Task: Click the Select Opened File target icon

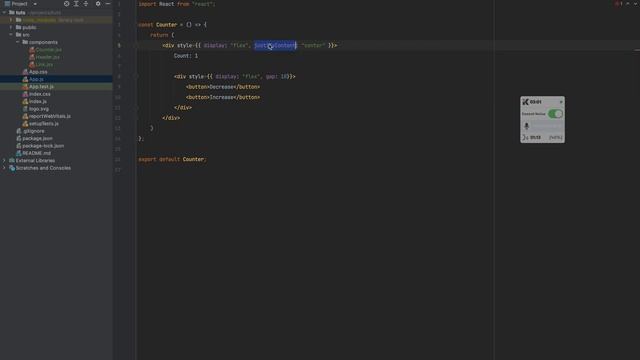Action: tap(67, 4)
